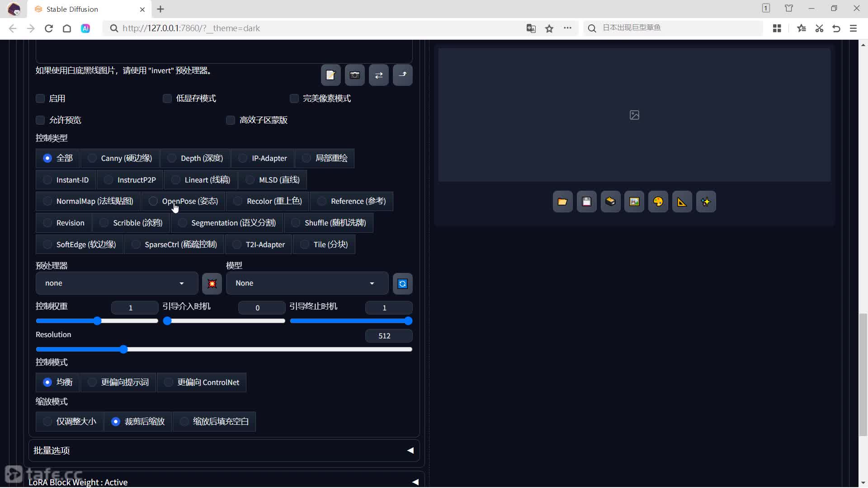Select SoftEdge (软边缘) control type

click(80, 245)
